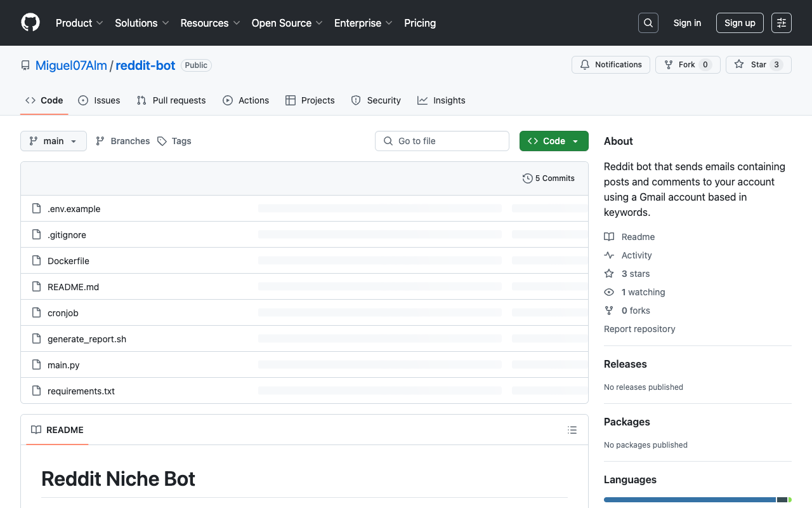Click the eye icon beside 1 watching
The height and width of the screenshot is (508, 812).
(609, 292)
